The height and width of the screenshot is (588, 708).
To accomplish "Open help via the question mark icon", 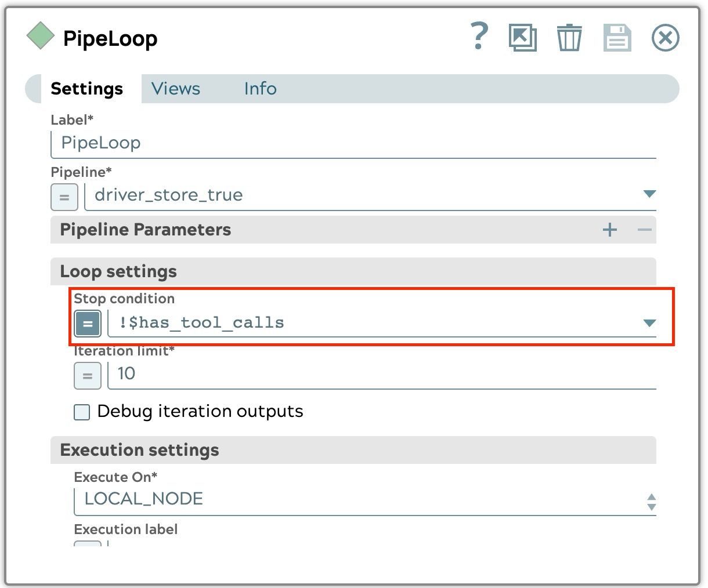I will pyautogui.click(x=479, y=37).
